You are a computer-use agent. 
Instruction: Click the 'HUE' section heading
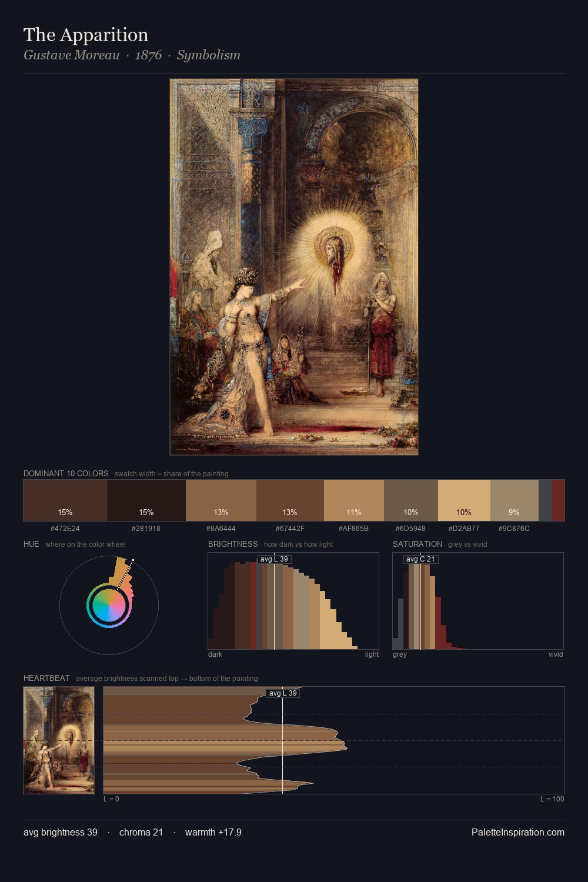31,544
